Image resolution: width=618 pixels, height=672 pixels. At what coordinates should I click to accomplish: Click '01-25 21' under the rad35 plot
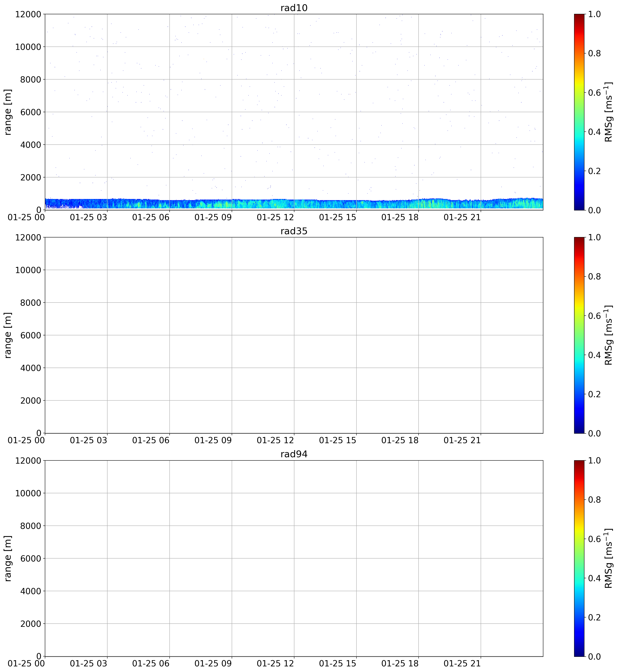[x=462, y=441]
